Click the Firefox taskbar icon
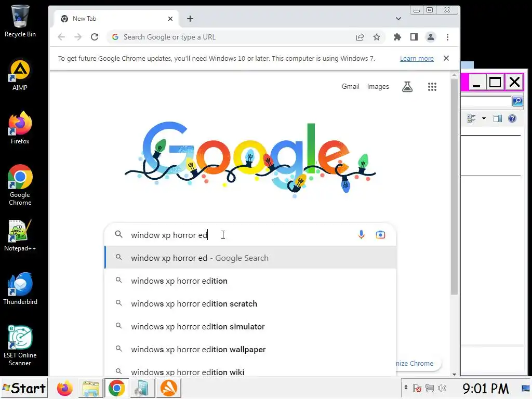Screen dimensions: 532x399 [x=65, y=388]
